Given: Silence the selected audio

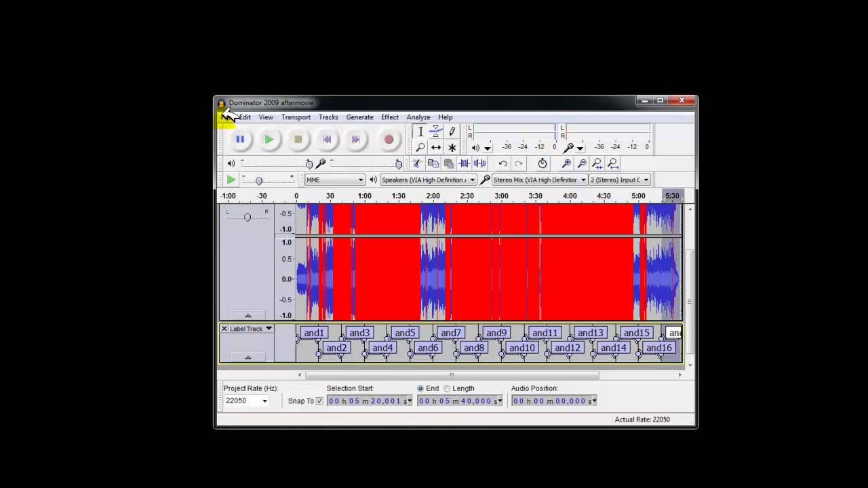Looking at the screenshot, I should coord(479,163).
